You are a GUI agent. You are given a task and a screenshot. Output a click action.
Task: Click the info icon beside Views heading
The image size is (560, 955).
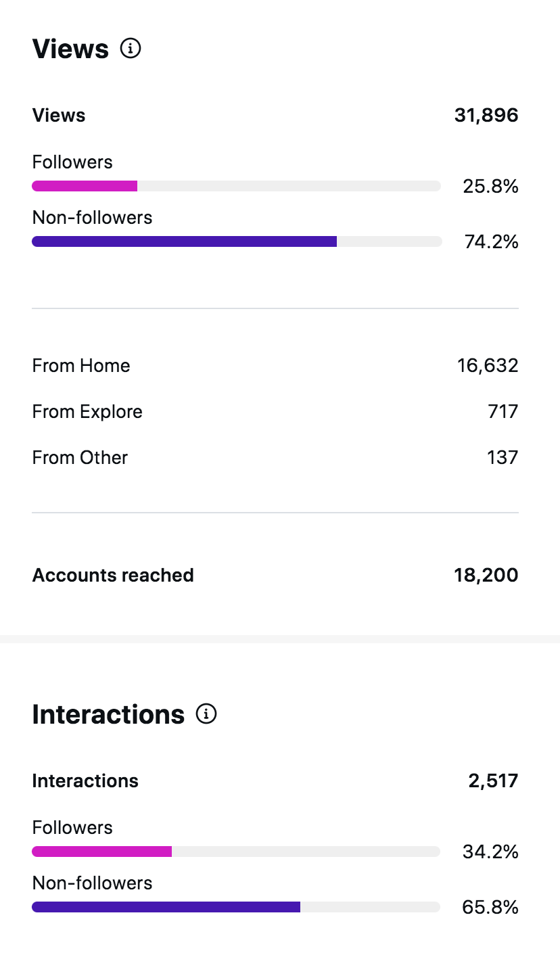pyautogui.click(x=131, y=49)
